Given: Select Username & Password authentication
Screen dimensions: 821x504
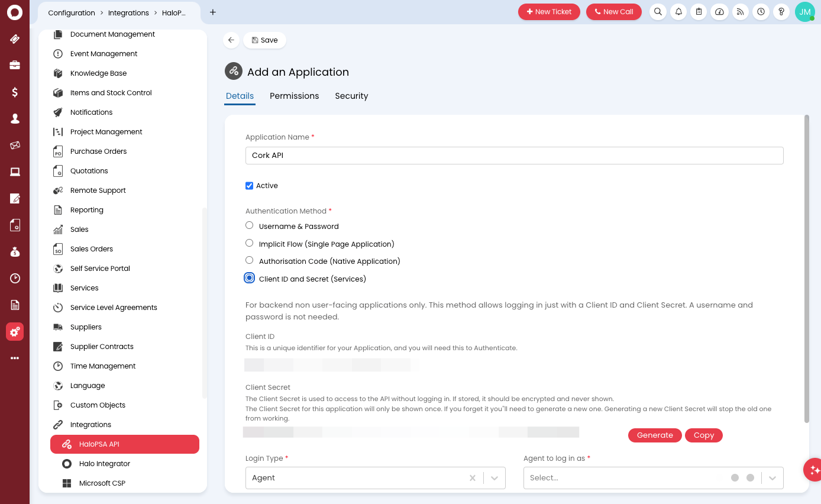Looking at the screenshot, I should click(249, 225).
